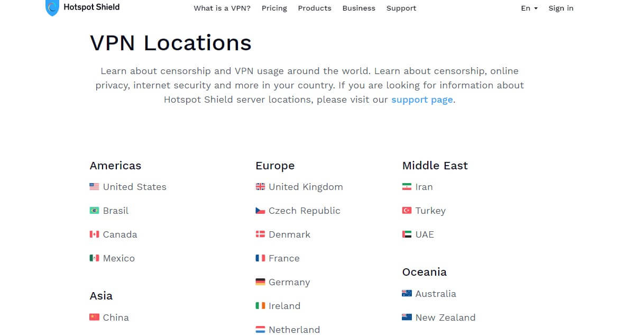Select the Iran location link
Viewport: 644px width, 335px height.
pos(424,187)
